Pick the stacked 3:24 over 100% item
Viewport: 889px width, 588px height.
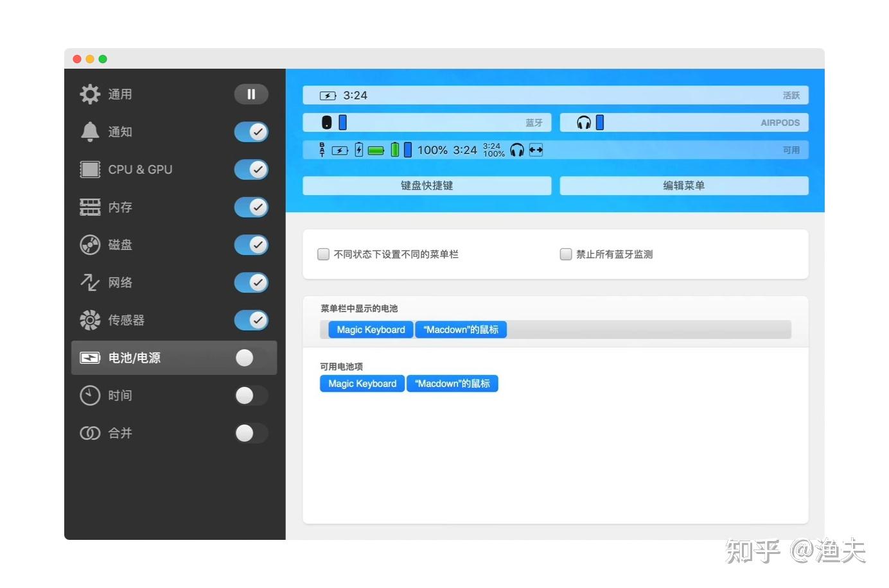coord(493,150)
